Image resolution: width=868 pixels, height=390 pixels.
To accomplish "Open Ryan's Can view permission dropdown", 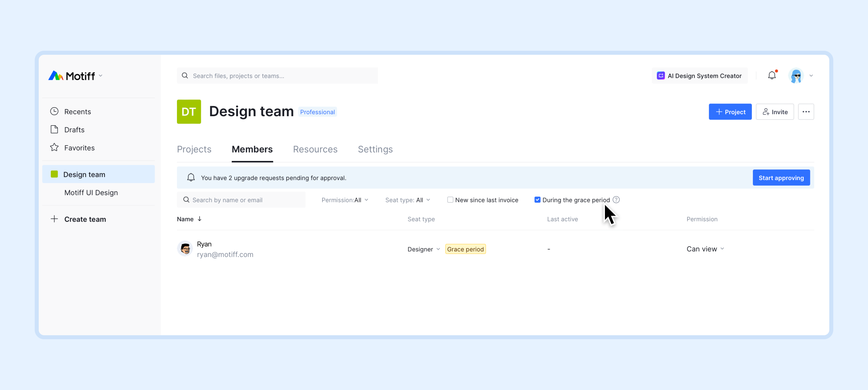I will tap(705, 249).
